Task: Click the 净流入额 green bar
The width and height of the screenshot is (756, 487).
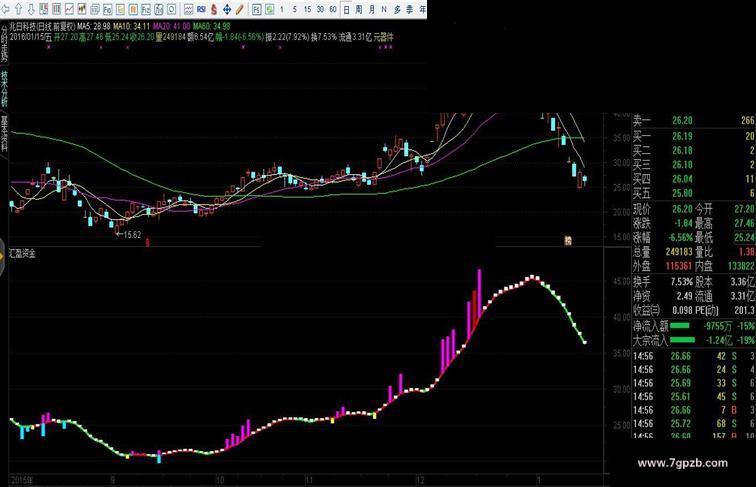Action: point(679,326)
